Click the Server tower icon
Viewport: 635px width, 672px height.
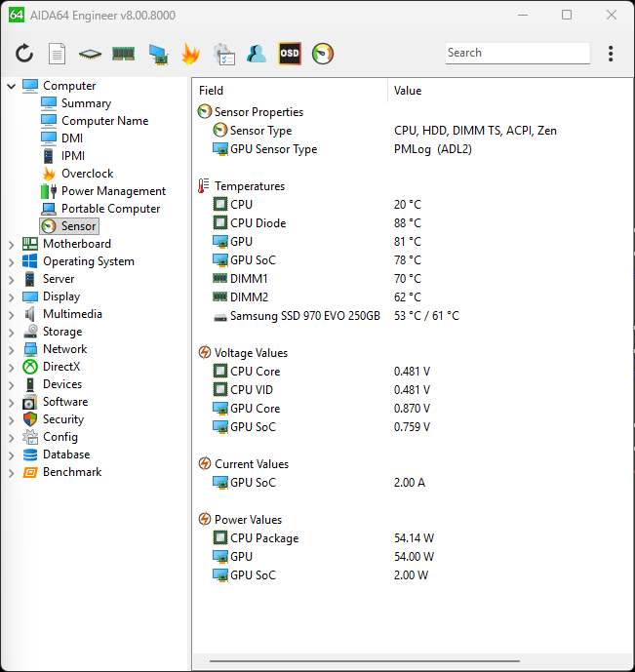[x=29, y=279]
